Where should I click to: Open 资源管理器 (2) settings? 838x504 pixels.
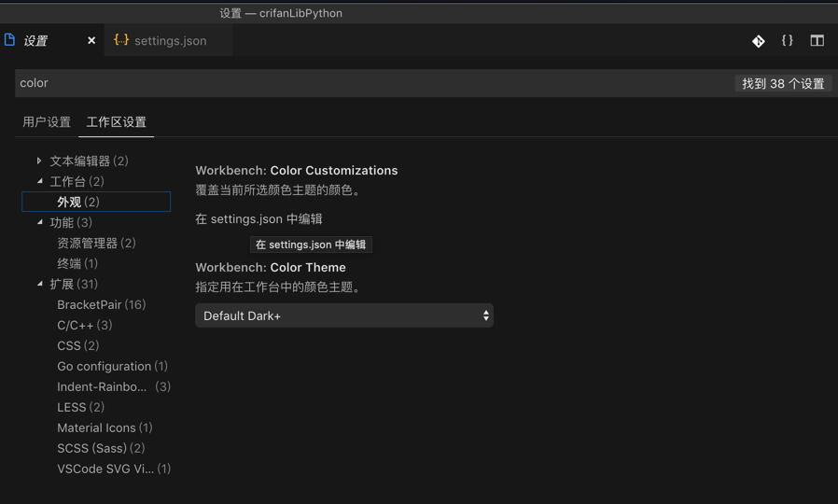96,244
